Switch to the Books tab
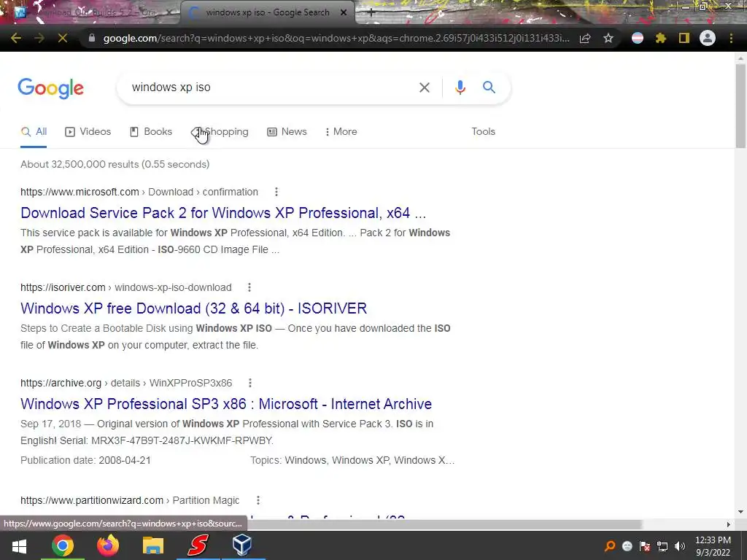The width and height of the screenshot is (747, 560). tap(151, 132)
